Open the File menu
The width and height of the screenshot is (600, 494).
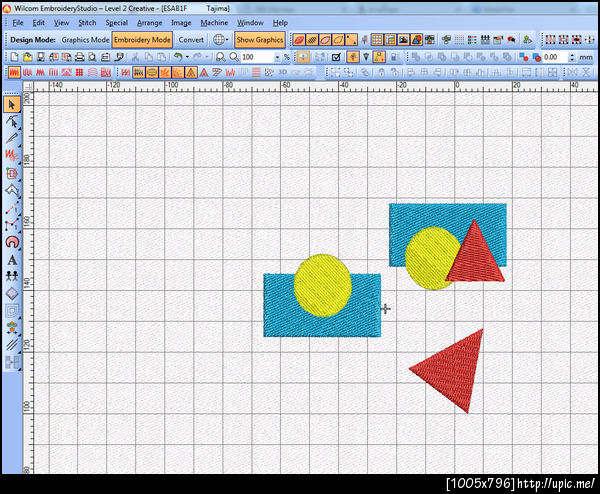pos(18,23)
